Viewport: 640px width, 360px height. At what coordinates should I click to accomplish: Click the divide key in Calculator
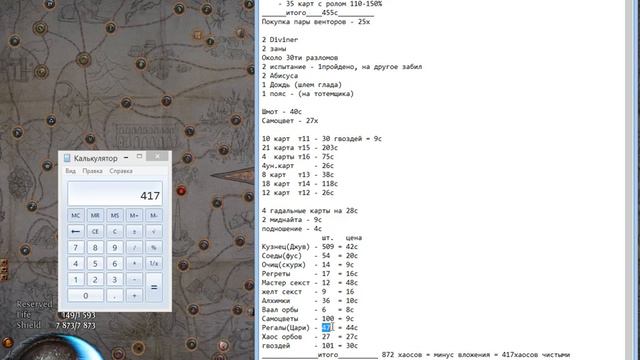134,247
